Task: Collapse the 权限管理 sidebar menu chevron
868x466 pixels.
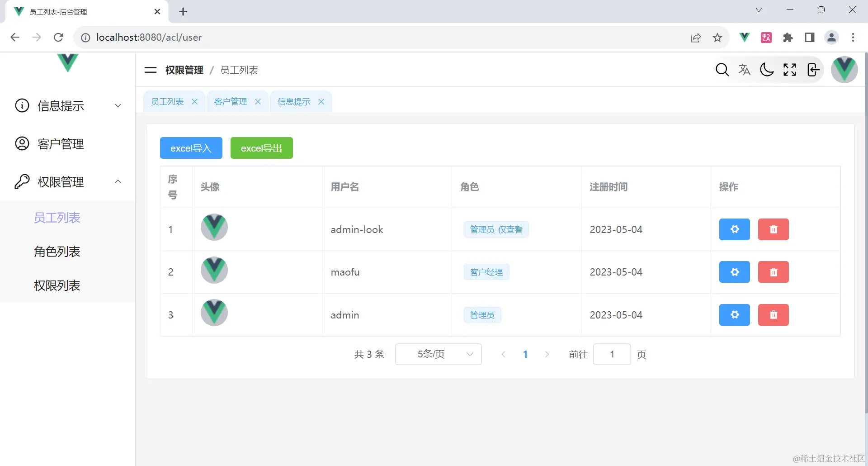Action: pyautogui.click(x=118, y=181)
